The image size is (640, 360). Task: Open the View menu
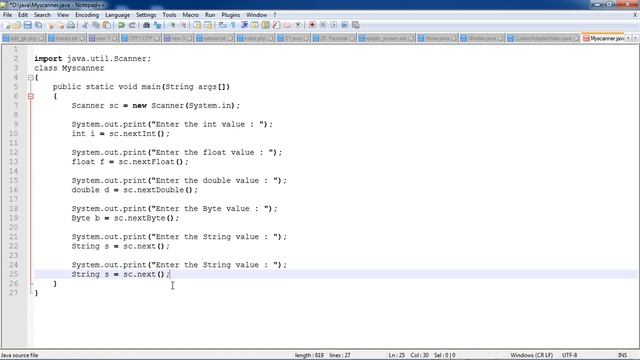click(x=62, y=15)
